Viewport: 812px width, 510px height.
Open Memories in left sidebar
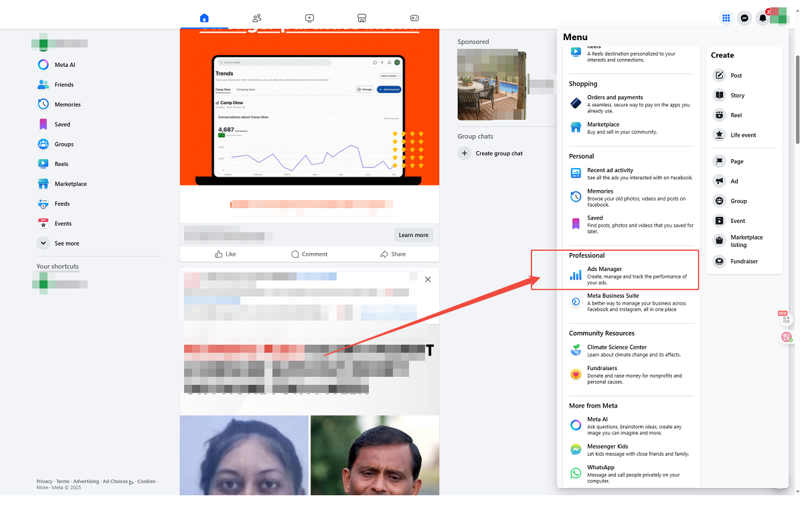point(67,104)
